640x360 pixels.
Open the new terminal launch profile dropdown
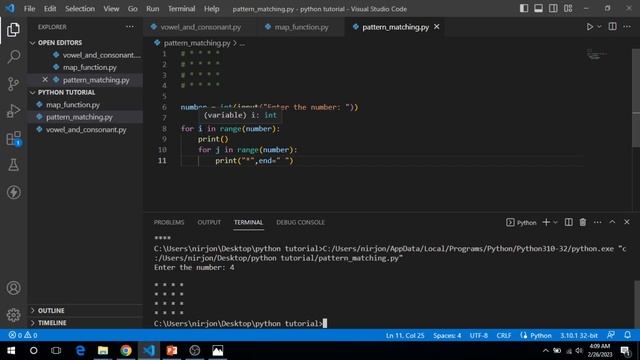[555, 222]
